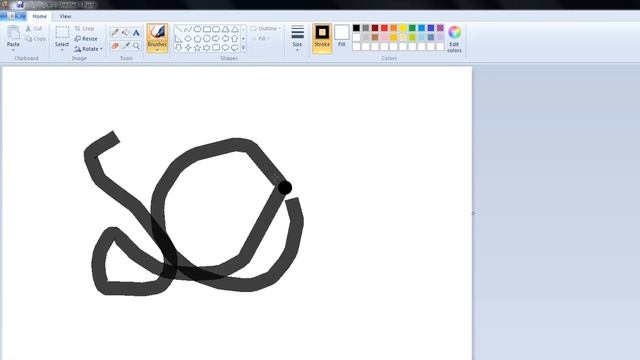Click the Cut button
This screenshot has height=360, width=640.
click(x=34, y=29)
